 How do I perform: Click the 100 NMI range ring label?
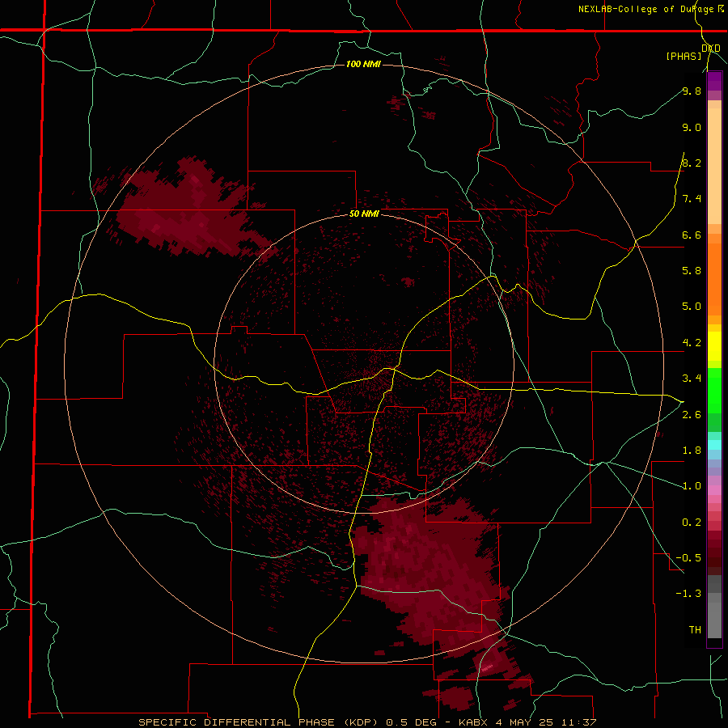[x=363, y=64]
